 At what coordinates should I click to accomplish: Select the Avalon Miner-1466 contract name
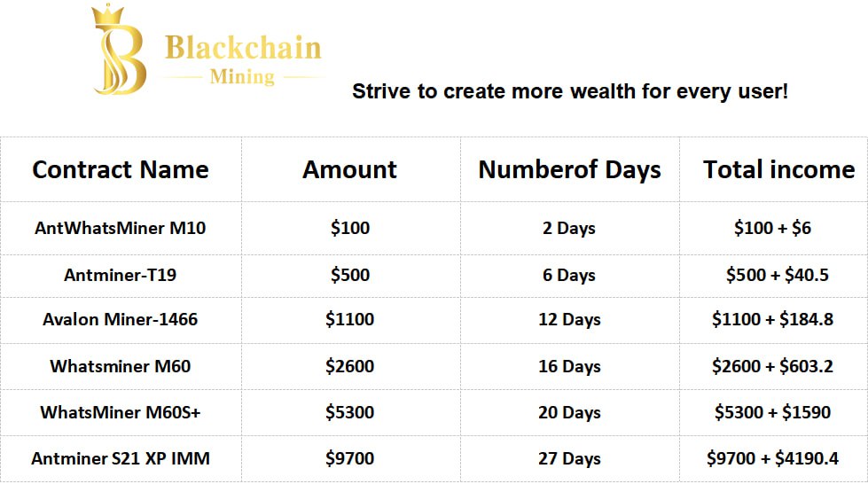(121, 319)
